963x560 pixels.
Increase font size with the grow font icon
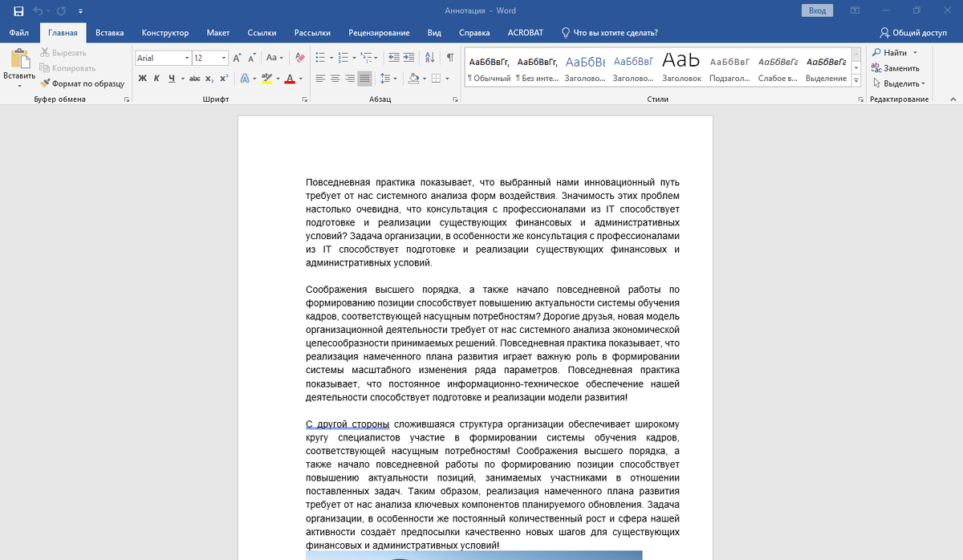pos(237,58)
